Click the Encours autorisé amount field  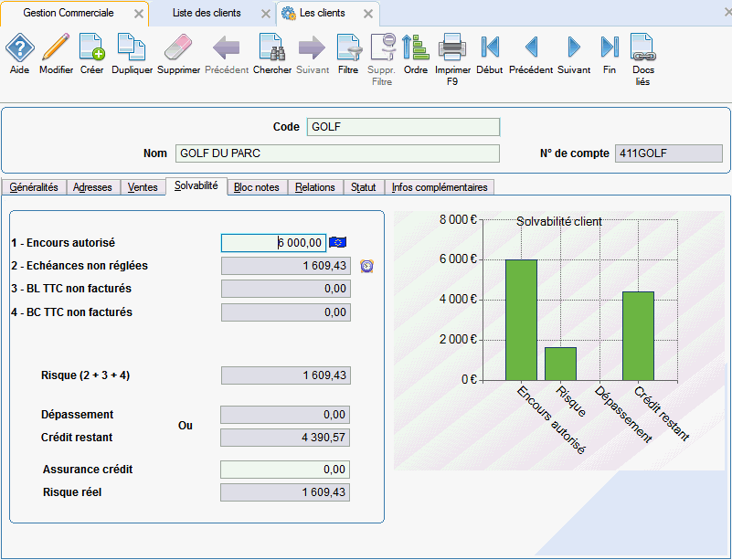tap(273, 243)
